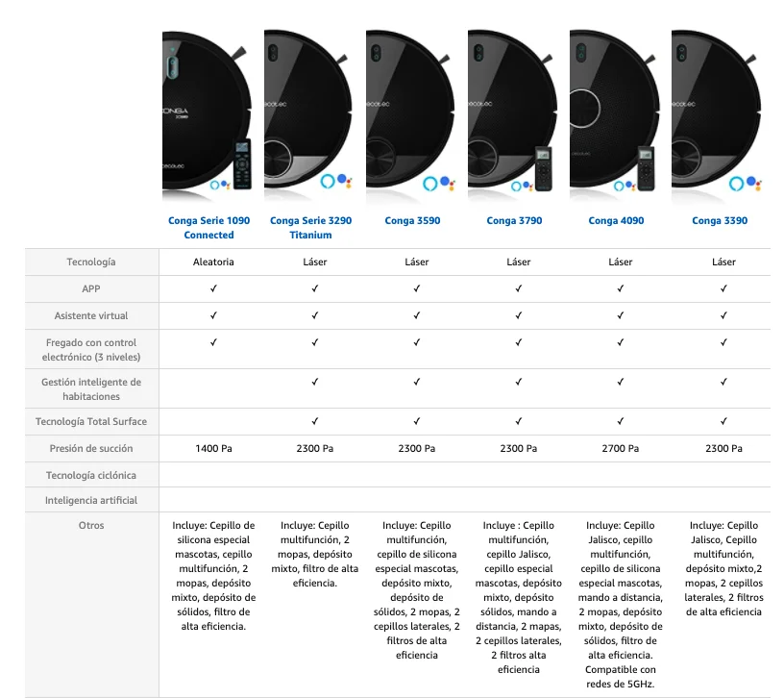Click Gestión inteligente checkmark for Conga 4090
Image resolution: width=784 pixels, height=698 pixels.
[x=621, y=383]
